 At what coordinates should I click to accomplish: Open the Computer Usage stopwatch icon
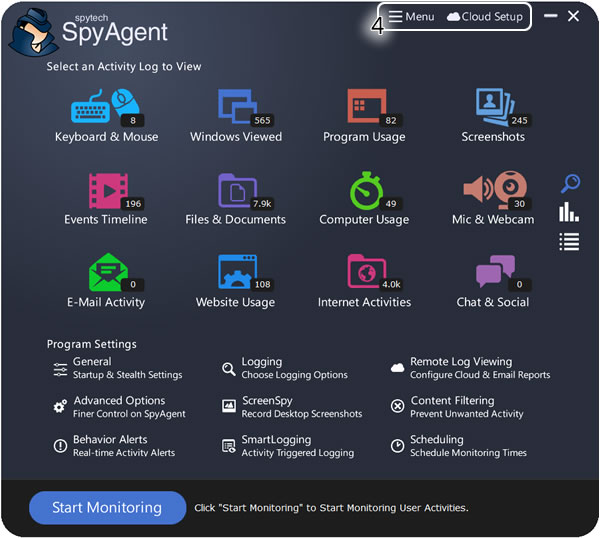[x=369, y=191]
